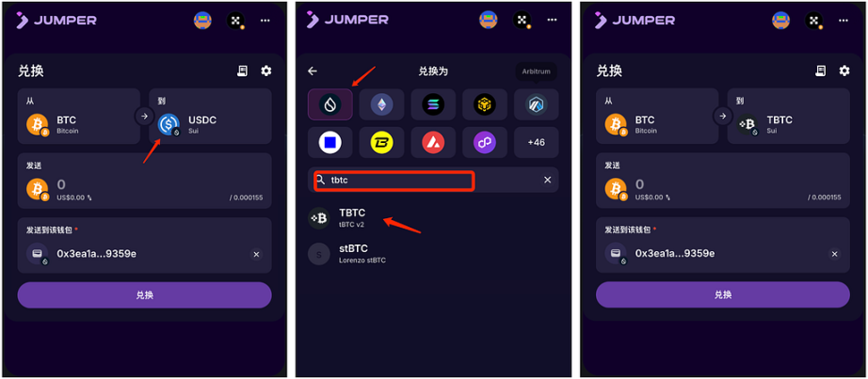Click the purple 兑换 button in left panel
The width and height of the screenshot is (868, 379).
click(144, 295)
